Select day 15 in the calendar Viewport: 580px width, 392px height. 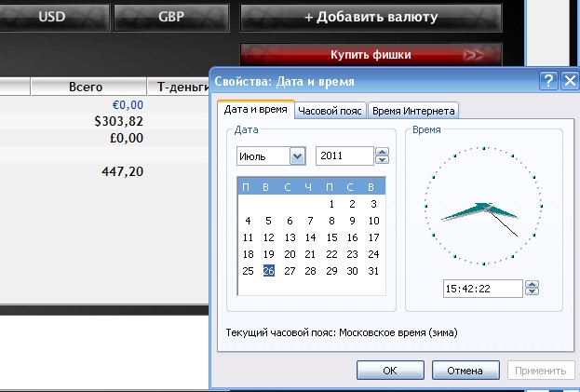(331, 237)
